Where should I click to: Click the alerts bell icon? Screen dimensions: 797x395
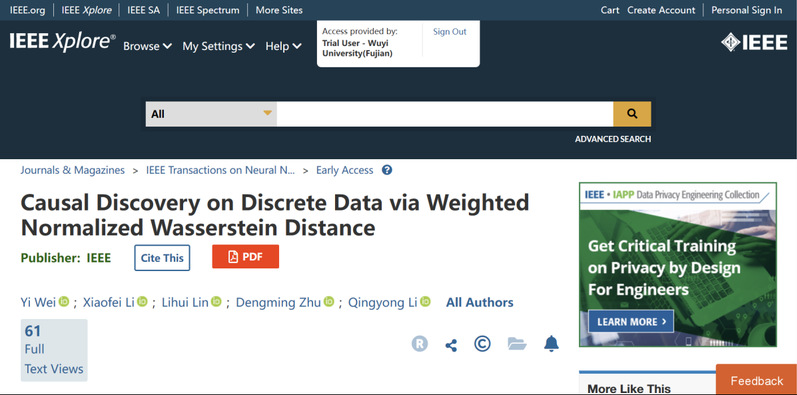coord(551,344)
